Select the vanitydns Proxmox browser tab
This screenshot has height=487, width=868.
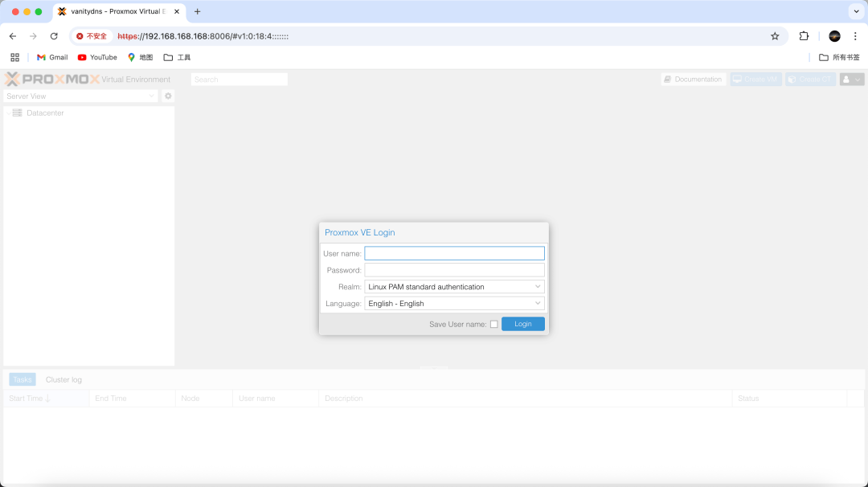[119, 11]
